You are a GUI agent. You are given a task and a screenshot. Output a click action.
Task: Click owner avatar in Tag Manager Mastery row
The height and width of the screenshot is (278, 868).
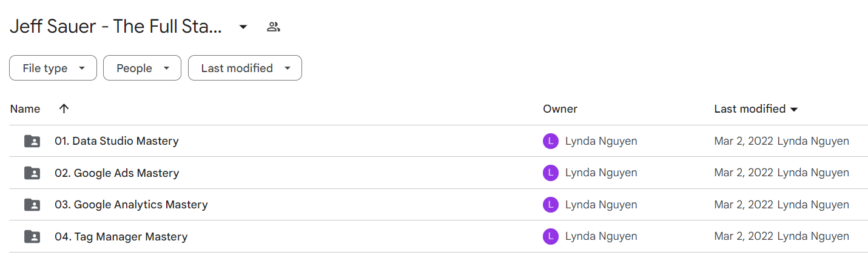[551, 237]
